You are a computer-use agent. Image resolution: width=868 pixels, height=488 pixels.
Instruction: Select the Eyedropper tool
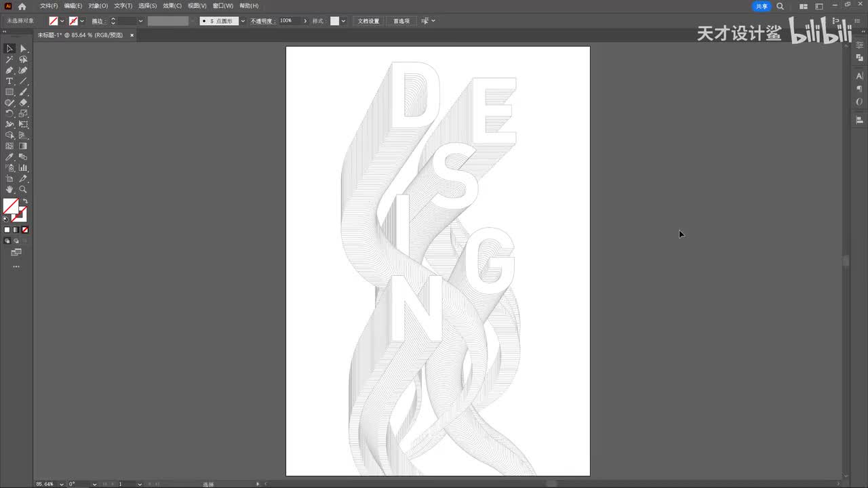pos(9,157)
